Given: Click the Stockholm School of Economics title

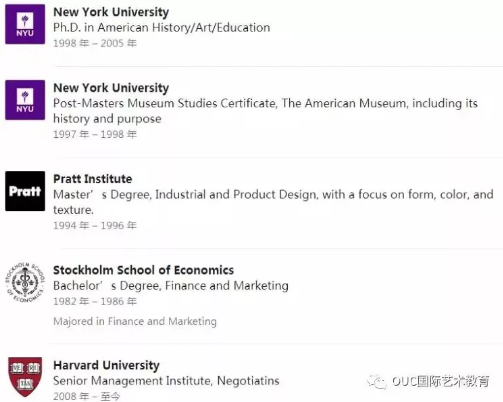Looking at the screenshot, I should pos(144,270).
